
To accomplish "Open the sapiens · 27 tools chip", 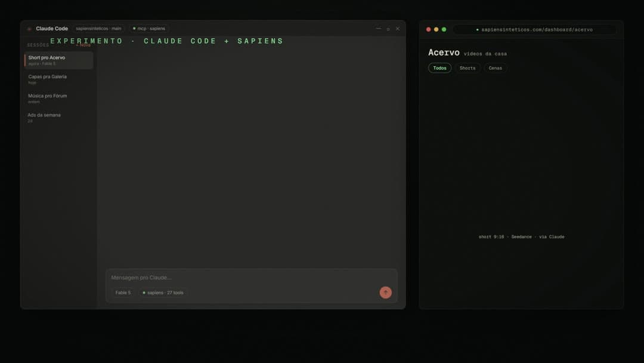I will [x=163, y=293].
